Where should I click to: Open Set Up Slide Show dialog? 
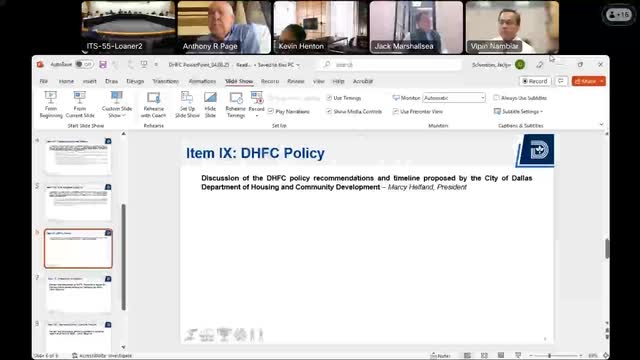click(187, 104)
